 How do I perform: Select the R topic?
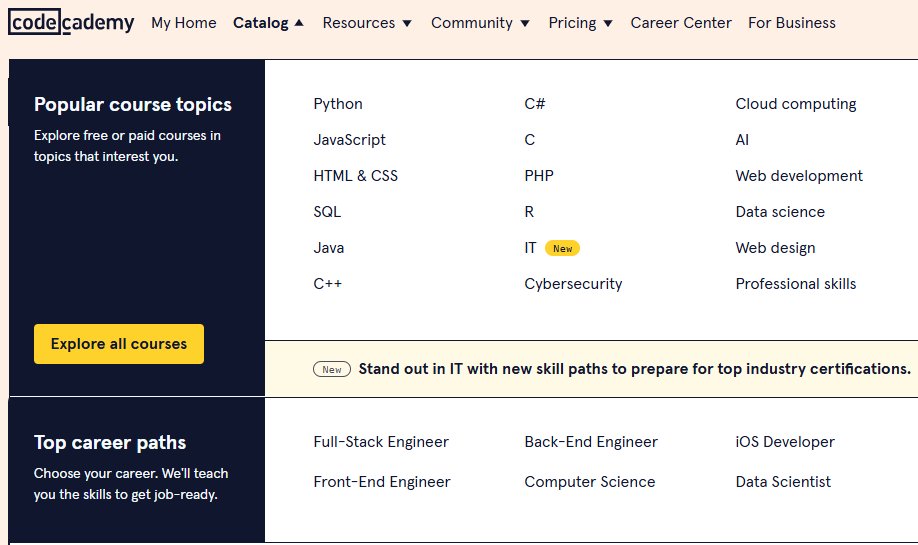tap(529, 211)
